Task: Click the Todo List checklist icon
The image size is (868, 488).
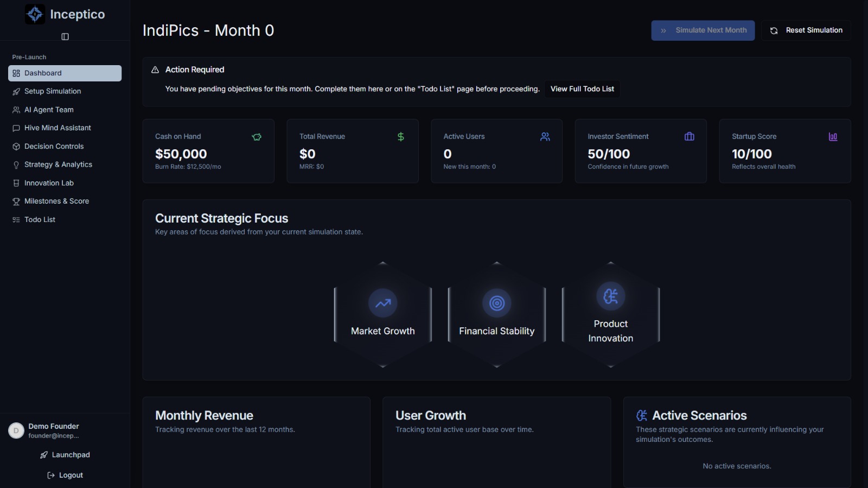Action: coord(16,220)
